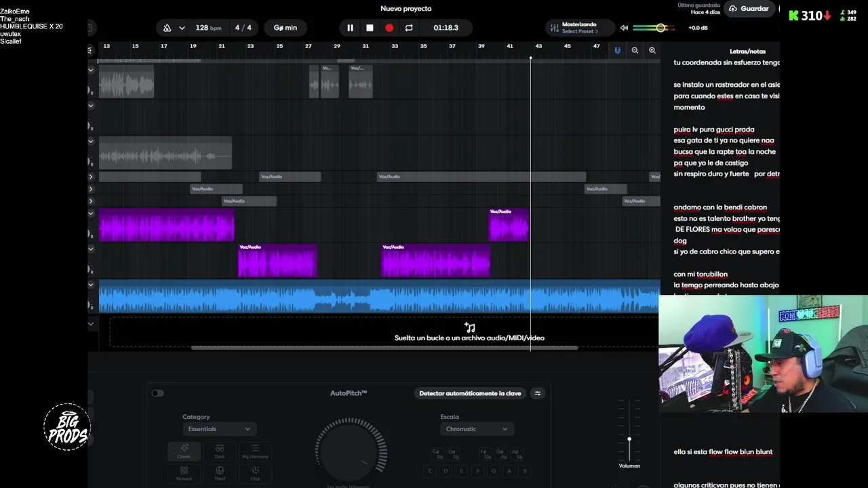
Task: Click the Nuevo proyecto title
Action: click(406, 9)
